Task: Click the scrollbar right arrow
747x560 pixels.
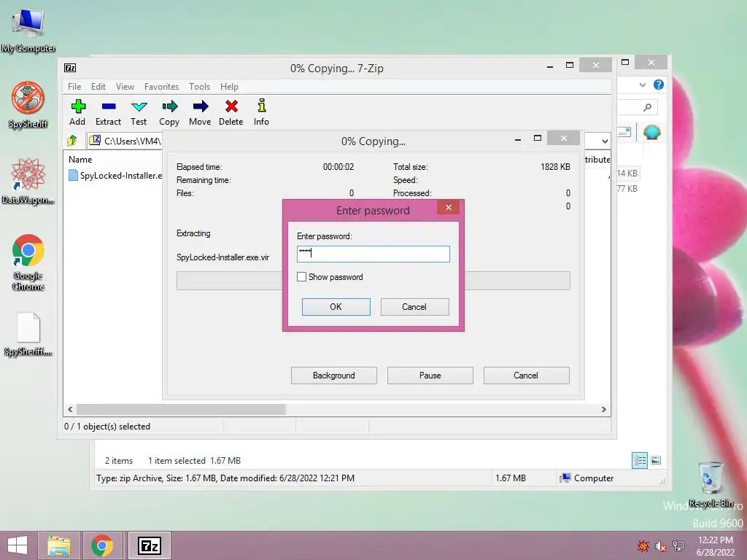Action: click(603, 410)
